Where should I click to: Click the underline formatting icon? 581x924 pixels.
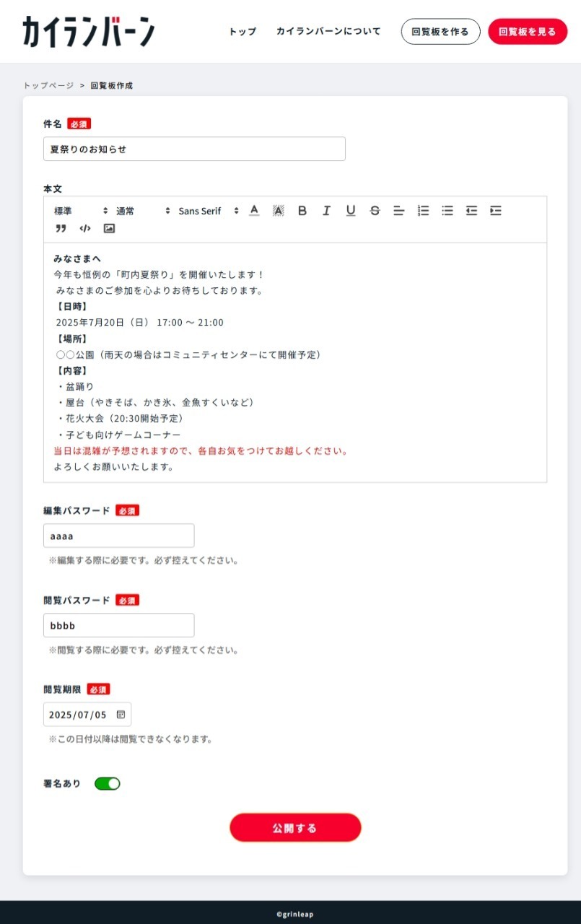click(x=351, y=211)
